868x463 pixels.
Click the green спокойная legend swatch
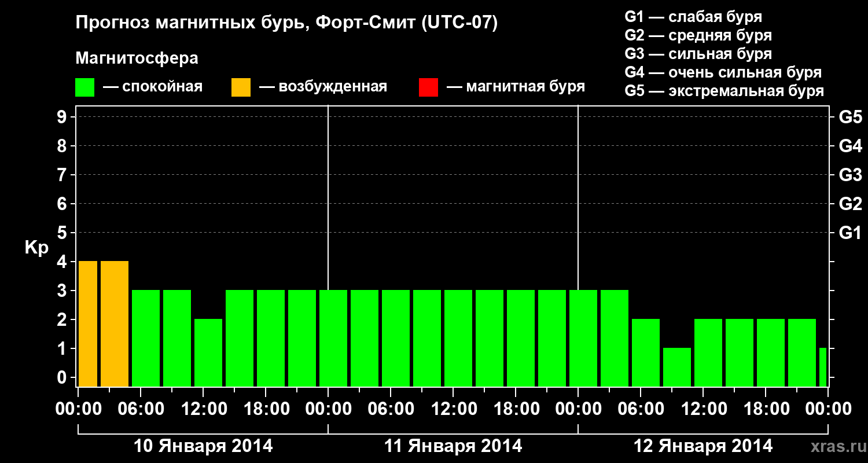click(x=85, y=87)
